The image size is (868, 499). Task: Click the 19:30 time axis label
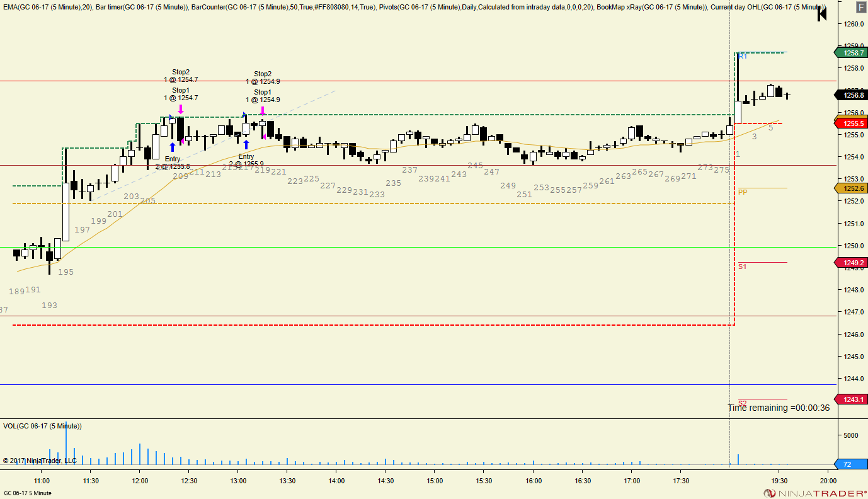point(779,481)
